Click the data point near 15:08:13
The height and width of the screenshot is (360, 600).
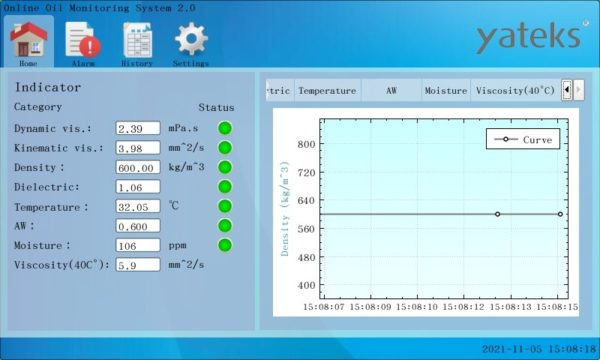click(x=497, y=214)
